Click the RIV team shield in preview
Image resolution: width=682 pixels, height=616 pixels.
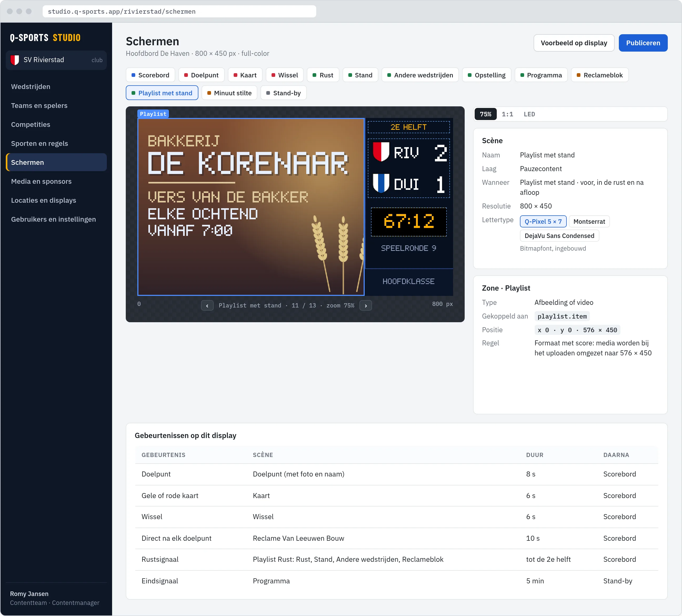point(381,152)
